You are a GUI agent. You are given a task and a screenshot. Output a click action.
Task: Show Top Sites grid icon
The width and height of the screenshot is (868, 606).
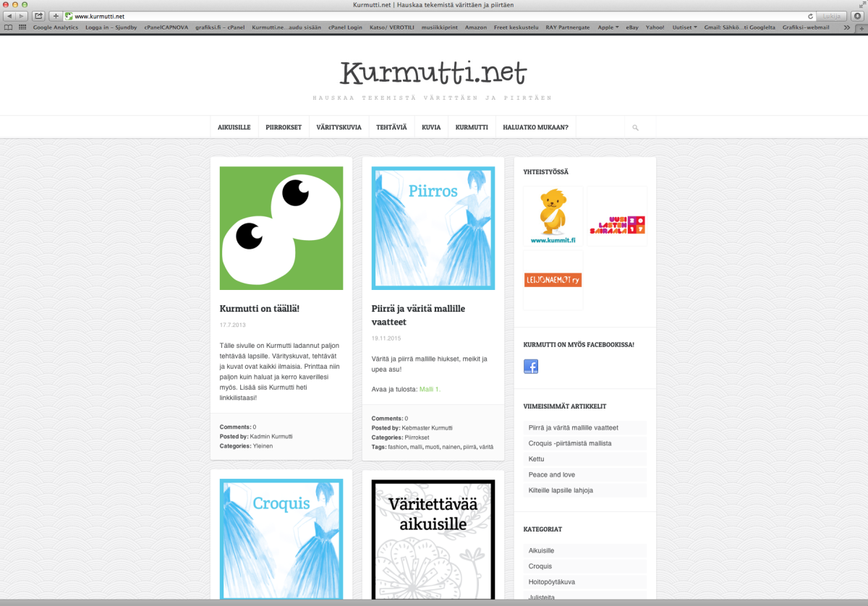coord(22,27)
